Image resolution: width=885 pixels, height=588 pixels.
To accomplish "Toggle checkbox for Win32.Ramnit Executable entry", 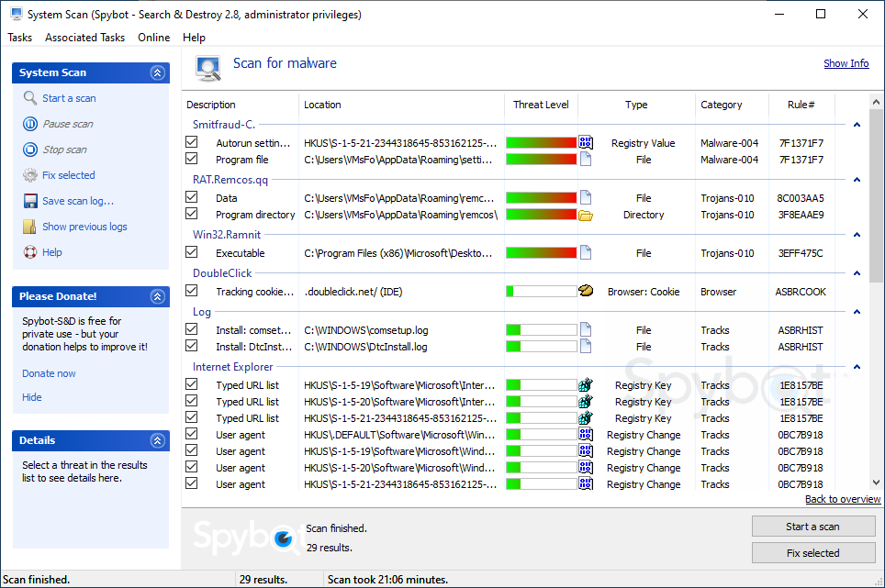I will [x=192, y=253].
